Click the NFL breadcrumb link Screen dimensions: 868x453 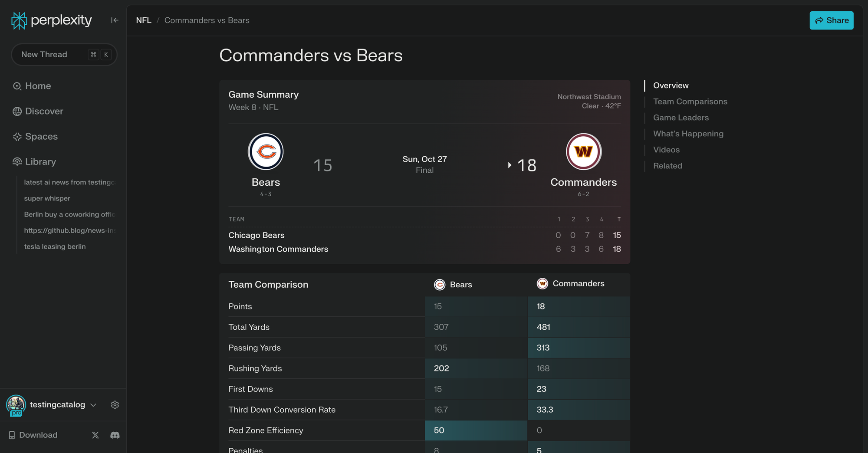(x=144, y=20)
